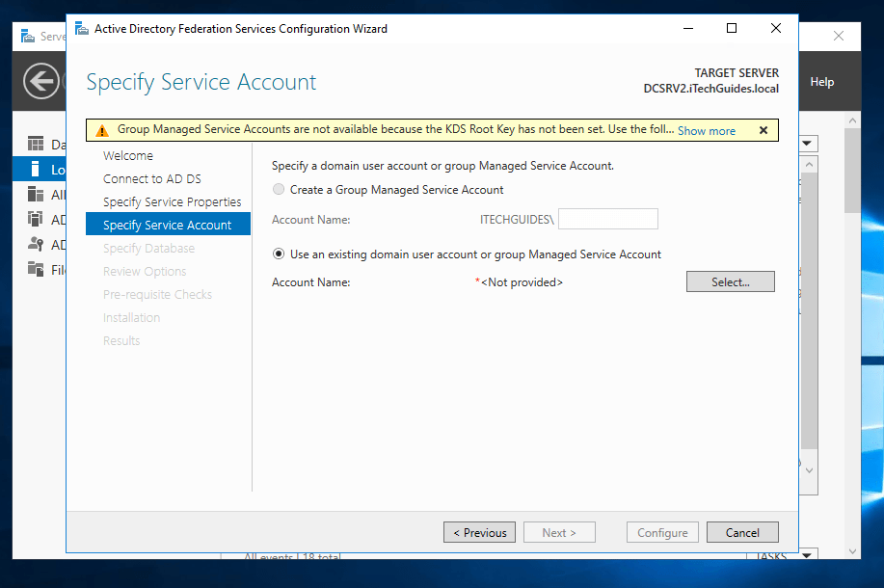
Task: Switch to the Welcome wizard step
Action: [x=126, y=155]
